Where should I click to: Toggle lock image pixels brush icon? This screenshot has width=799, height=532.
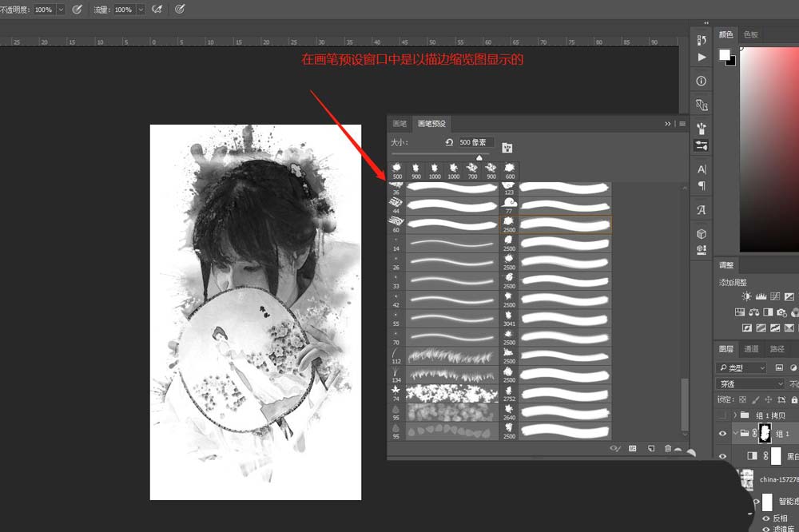[756, 399]
